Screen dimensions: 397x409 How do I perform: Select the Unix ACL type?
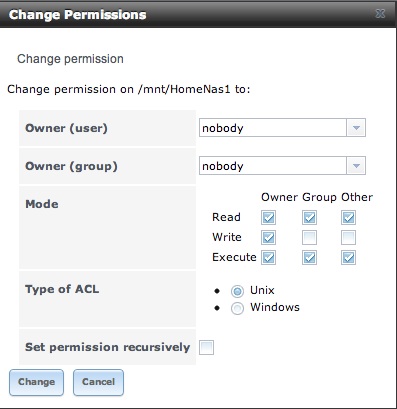[237, 291]
